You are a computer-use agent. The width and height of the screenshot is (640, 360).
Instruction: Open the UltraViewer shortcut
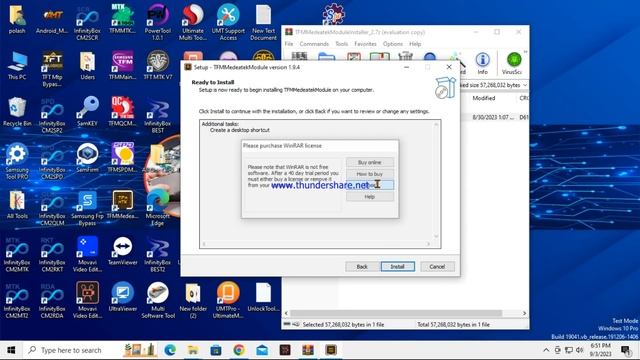coord(122,298)
